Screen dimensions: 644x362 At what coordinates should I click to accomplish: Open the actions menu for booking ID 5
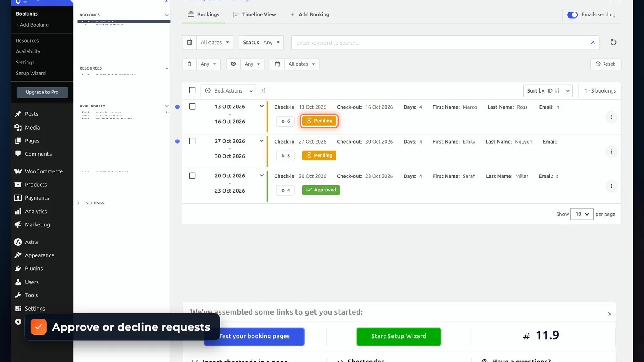click(611, 152)
